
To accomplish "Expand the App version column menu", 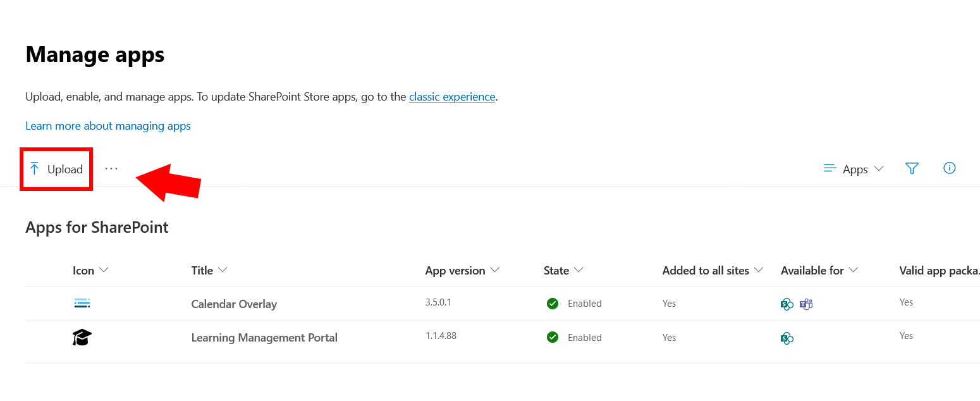I will pos(462,271).
